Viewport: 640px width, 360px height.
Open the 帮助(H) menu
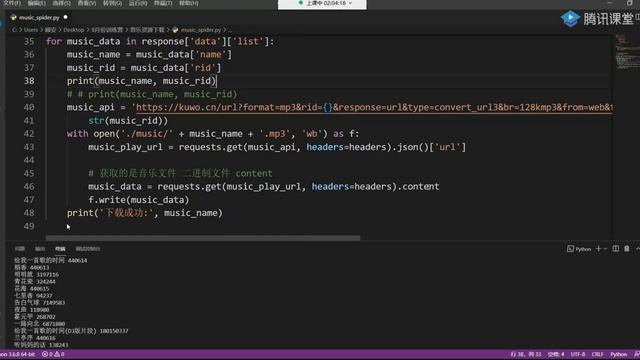click(x=189, y=3)
